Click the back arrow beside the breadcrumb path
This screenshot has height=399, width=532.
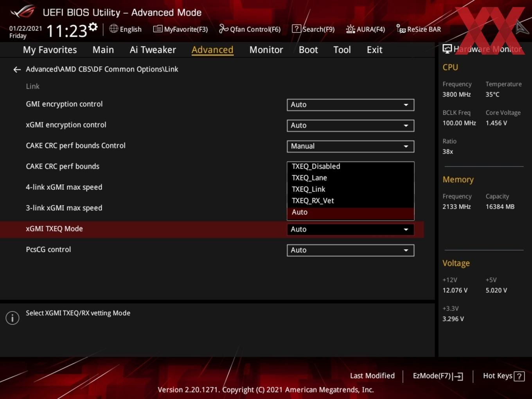point(17,70)
